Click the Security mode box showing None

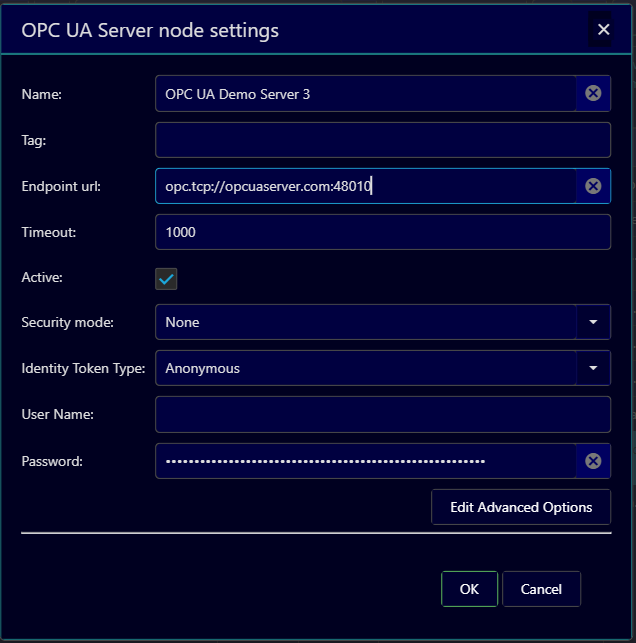click(x=365, y=322)
